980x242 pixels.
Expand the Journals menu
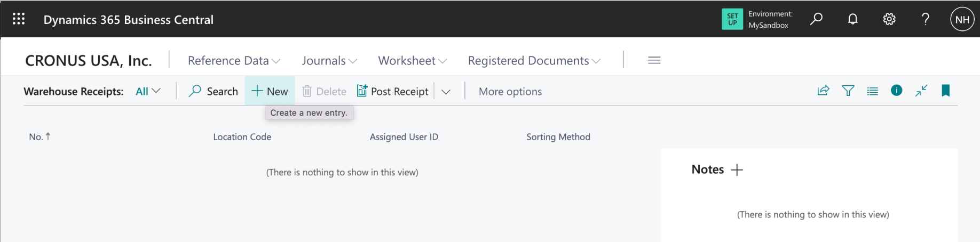[329, 61]
